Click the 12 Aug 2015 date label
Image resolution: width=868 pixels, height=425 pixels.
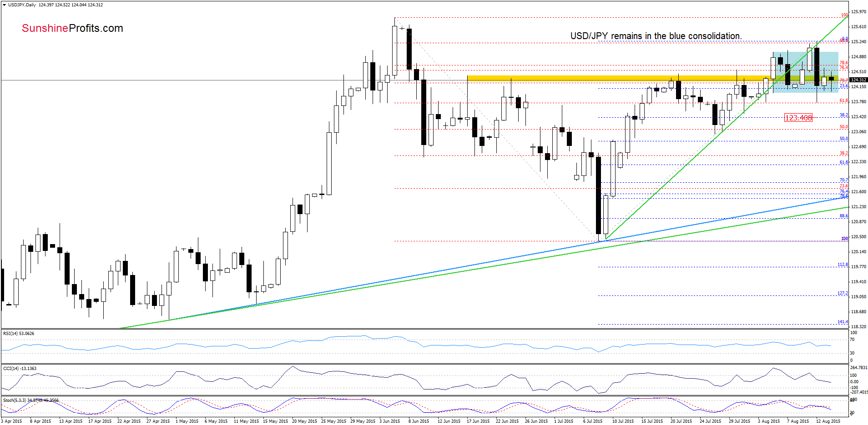click(828, 421)
